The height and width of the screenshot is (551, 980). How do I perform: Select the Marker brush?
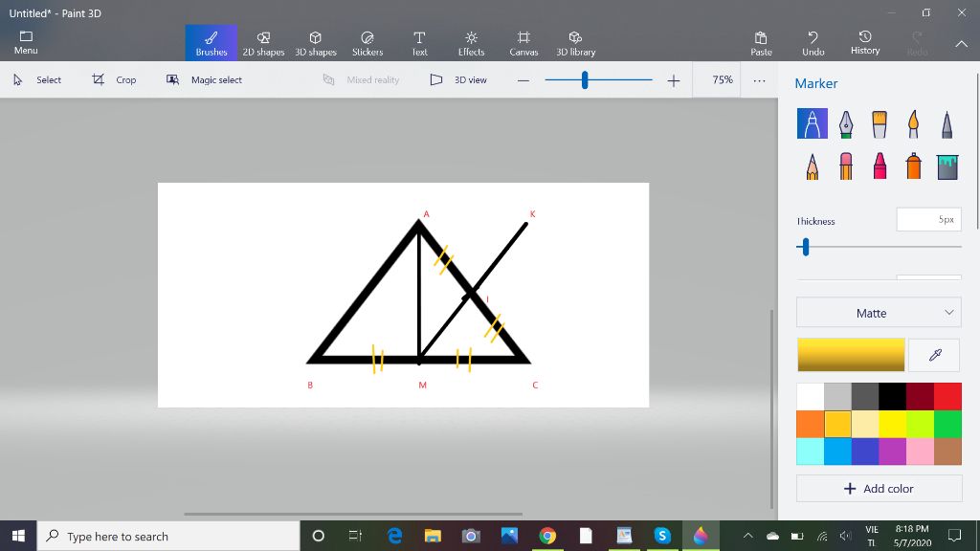point(812,123)
